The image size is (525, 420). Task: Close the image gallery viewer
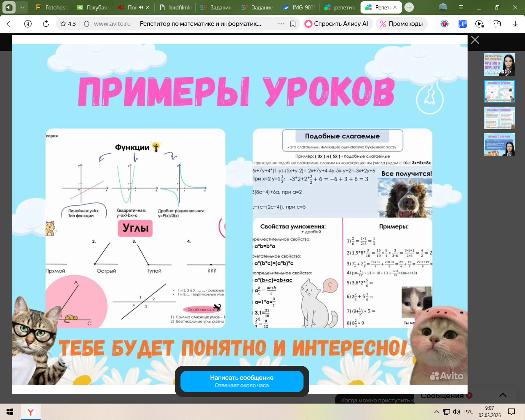click(x=475, y=40)
